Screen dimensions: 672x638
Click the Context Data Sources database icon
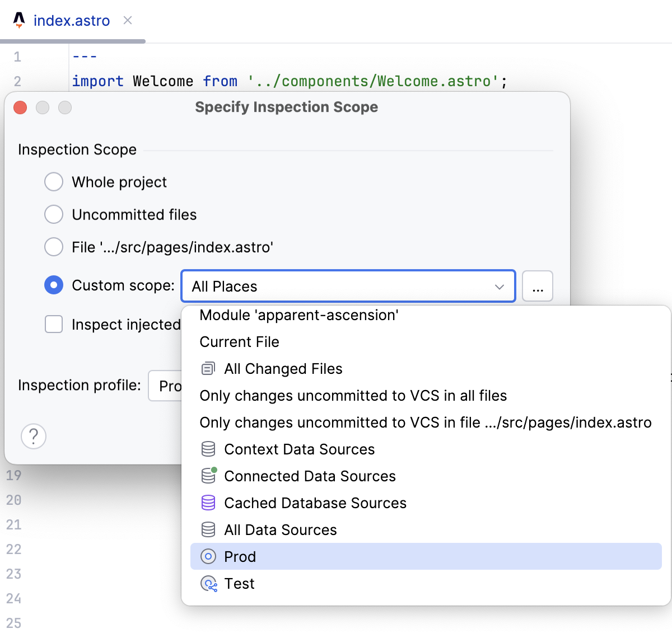tap(208, 449)
